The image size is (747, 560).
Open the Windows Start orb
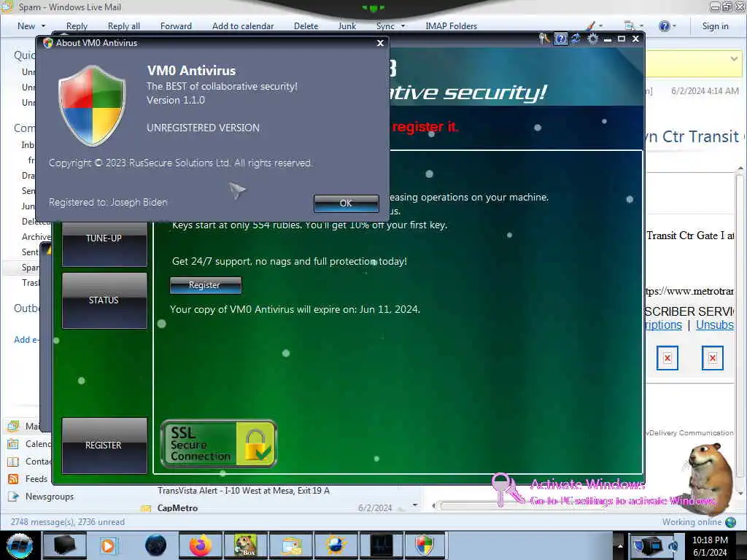click(x=20, y=545)
